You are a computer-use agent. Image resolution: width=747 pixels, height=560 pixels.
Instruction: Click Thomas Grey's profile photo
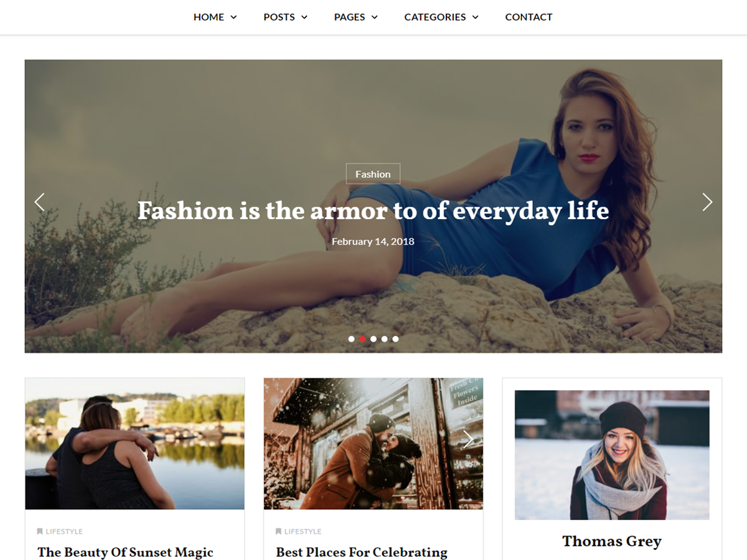[612, 455]
